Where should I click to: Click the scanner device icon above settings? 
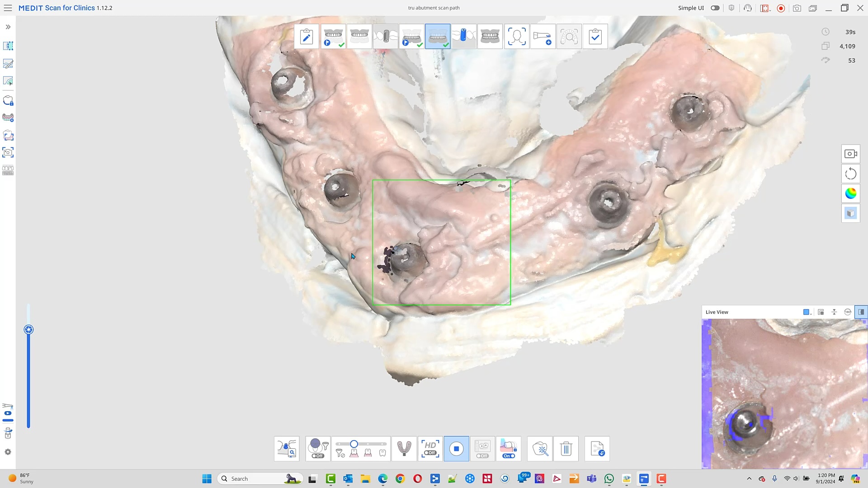tap(8, 434)
